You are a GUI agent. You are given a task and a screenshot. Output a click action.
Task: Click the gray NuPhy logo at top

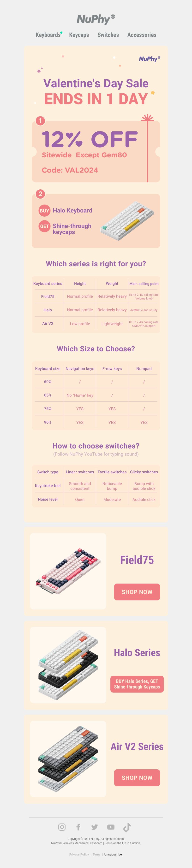click(x=96, y=19)
